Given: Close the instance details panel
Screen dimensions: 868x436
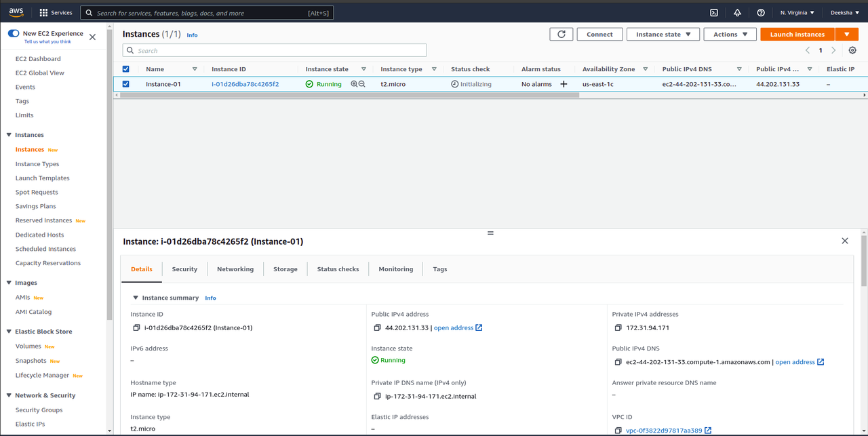Looking at the screenshot, I should point(845,241).
